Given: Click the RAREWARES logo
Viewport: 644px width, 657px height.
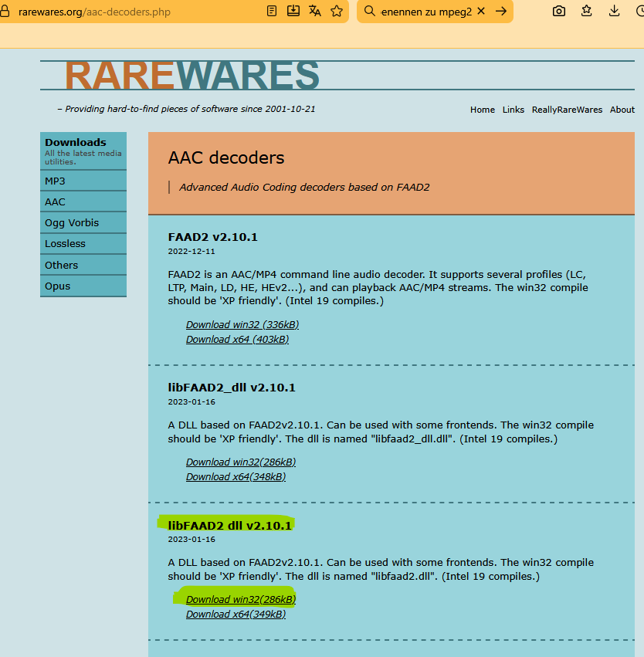Looking at the screenshot, I should click(192, 76).
